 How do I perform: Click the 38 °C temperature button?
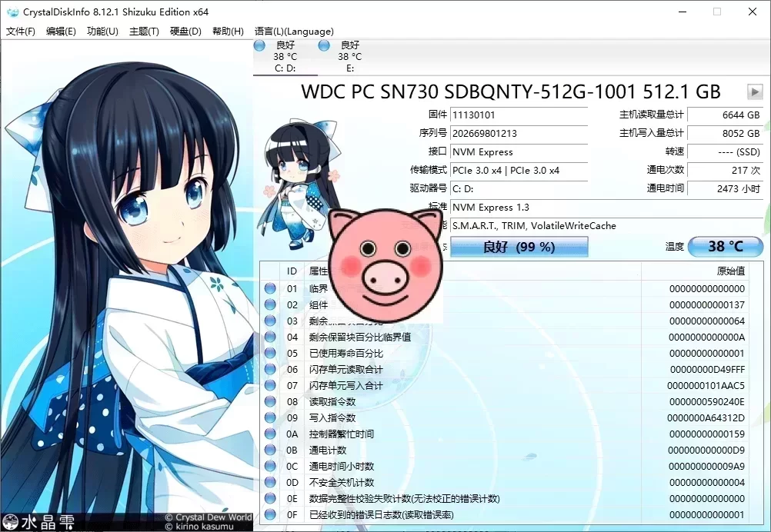[x=726, y=247]
